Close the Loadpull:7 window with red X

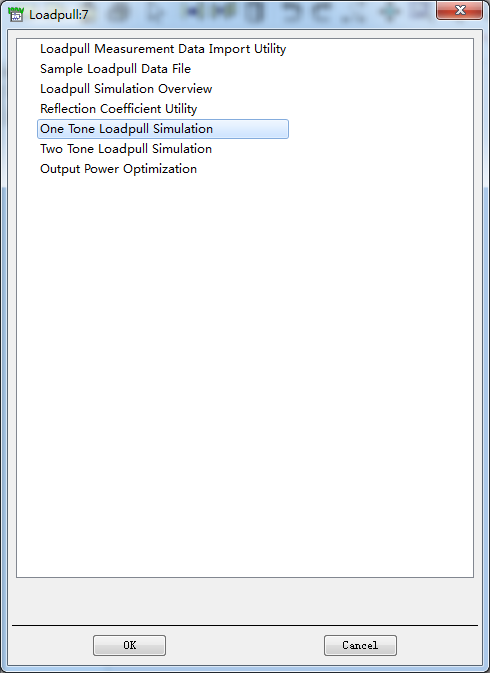coord(460,10)
